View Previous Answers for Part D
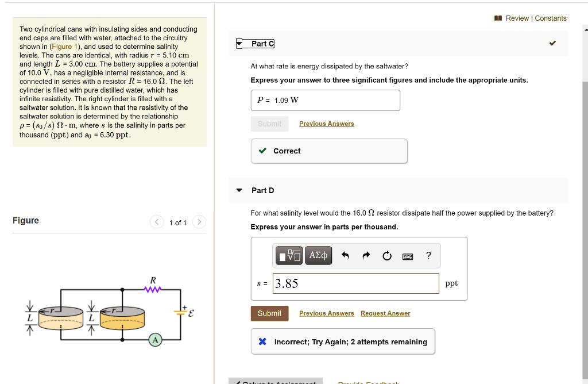Viewport: 588px width, 384px height. (326, 313)
